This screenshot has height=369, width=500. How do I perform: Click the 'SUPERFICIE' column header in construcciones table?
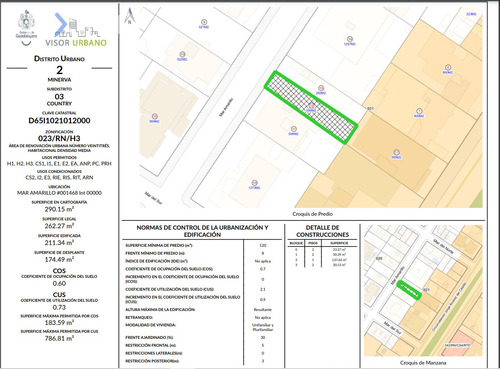[x=339, y=243]
